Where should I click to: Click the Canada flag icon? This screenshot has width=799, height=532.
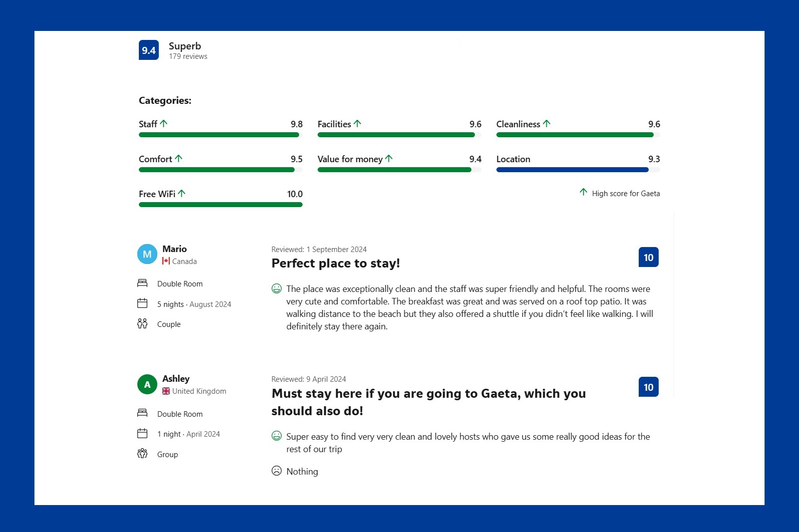[x=166, y=261]
